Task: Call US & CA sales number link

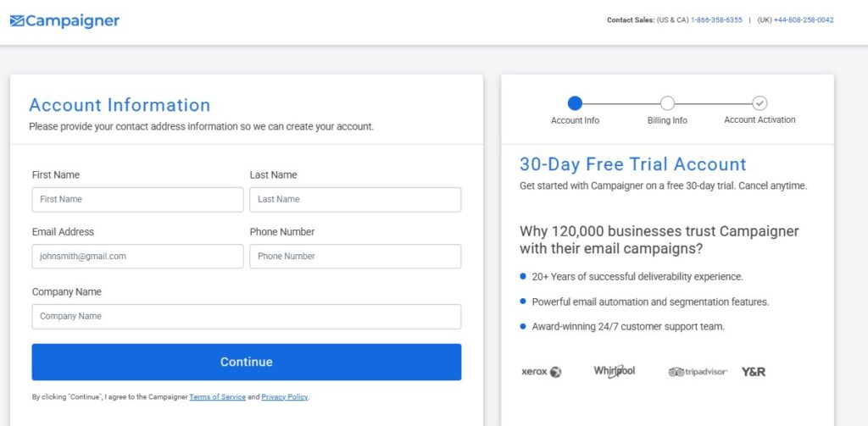Action: (x=716, y=20)
